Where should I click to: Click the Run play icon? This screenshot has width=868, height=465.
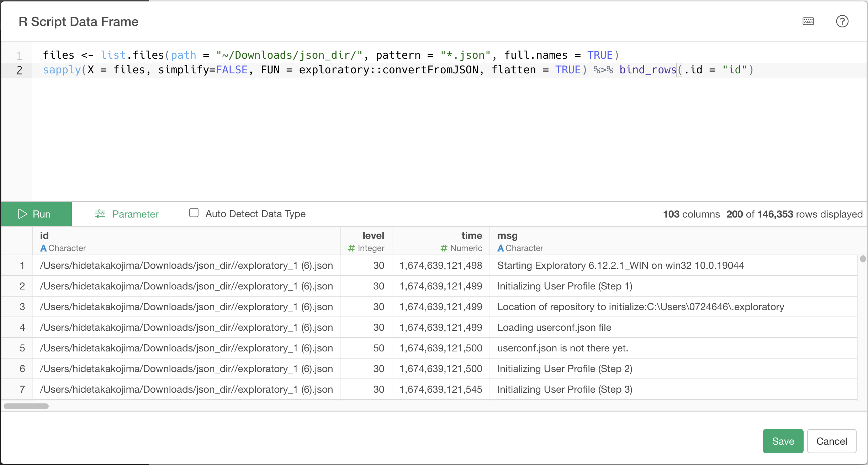point(22,214)
